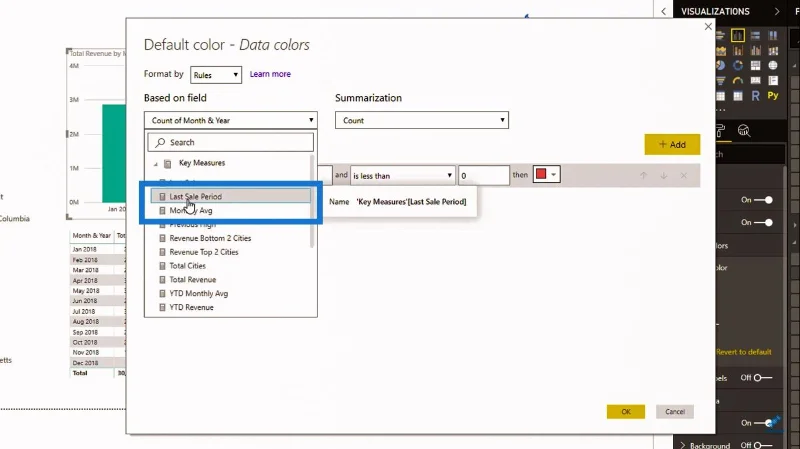Expand the Background format section
800x449 pixels.
coord(683,445)
